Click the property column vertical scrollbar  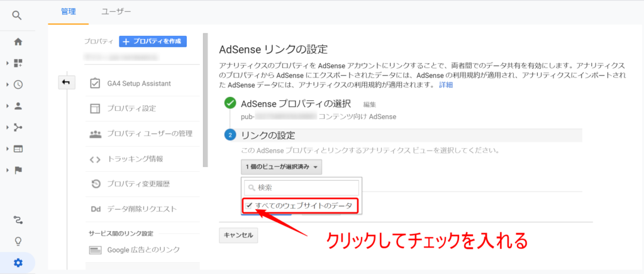click(206, 100)
